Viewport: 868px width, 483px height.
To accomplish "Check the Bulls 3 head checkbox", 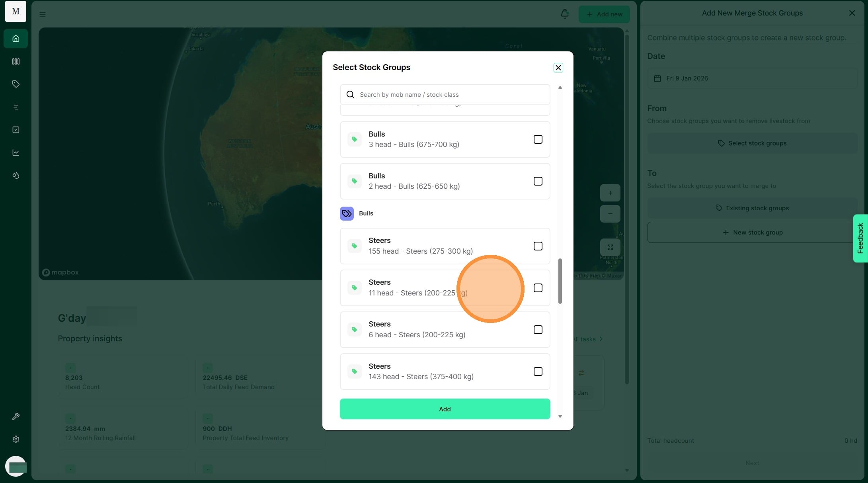I will point(538,139).
